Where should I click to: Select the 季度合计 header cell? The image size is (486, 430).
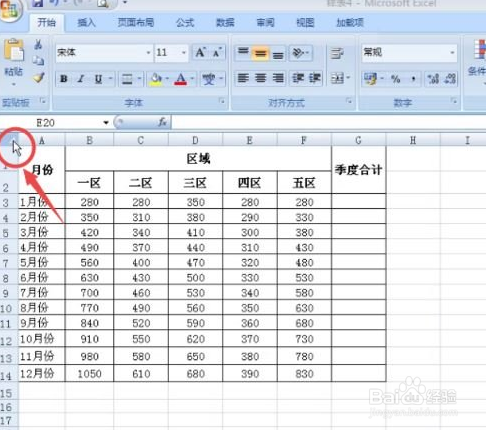pos(359,170)
